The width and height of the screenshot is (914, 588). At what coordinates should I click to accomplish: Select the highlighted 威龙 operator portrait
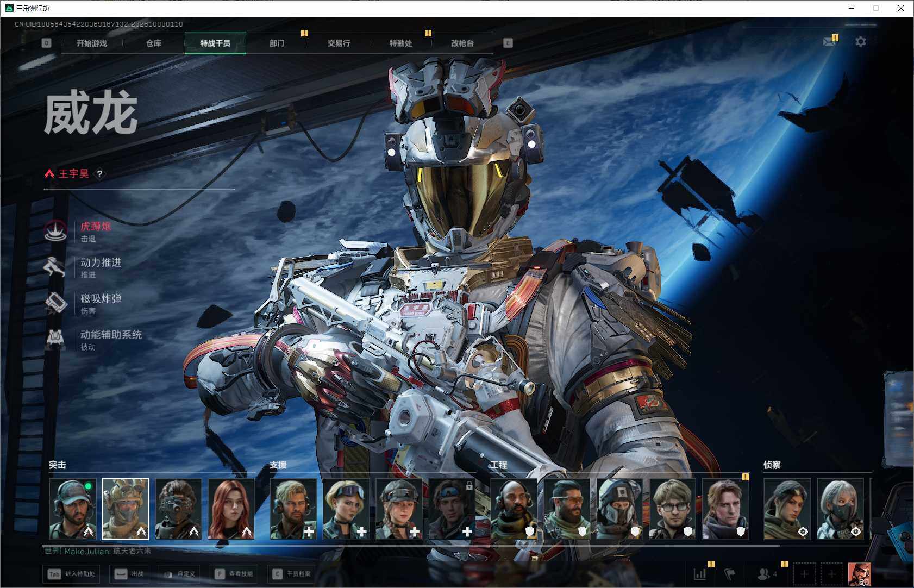(x=126, y=509)
